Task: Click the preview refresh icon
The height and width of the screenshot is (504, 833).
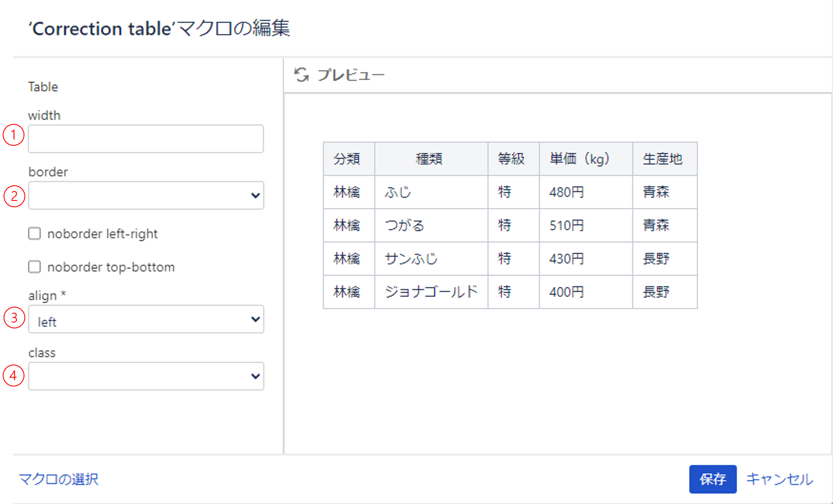Action: tap(301, 75)
